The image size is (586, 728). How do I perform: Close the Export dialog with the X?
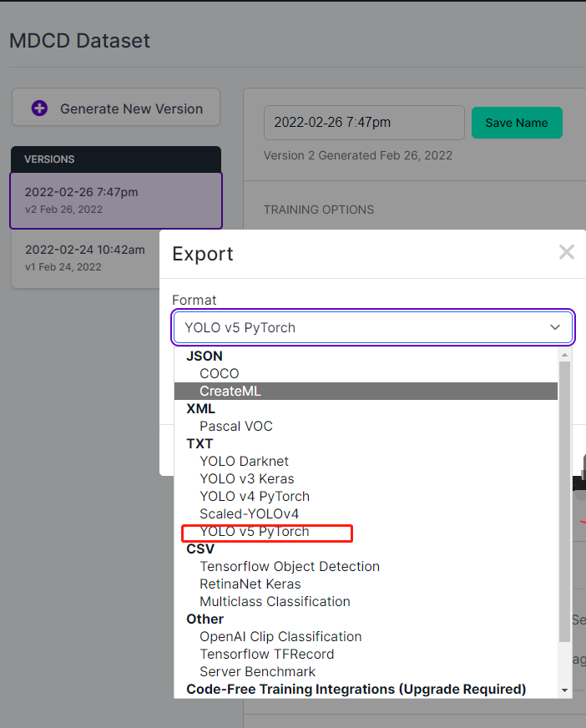(x=567, y=252)
